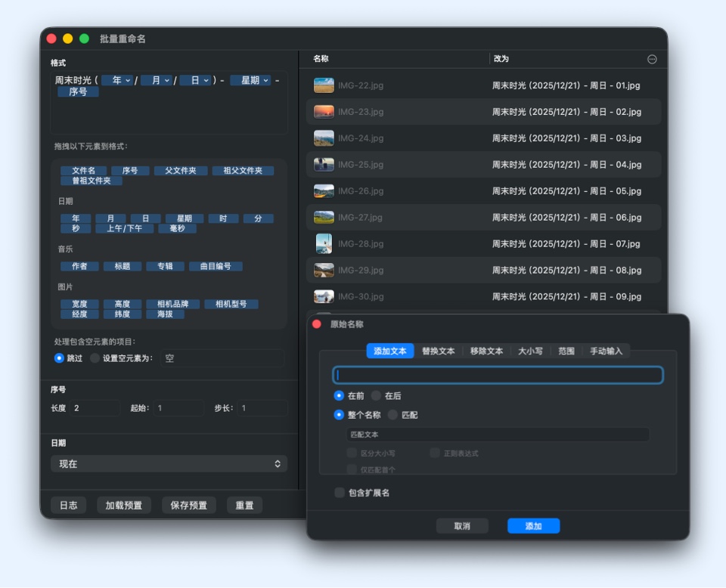
Task: Select the 匹配 radio option
Action: [393, 415]
